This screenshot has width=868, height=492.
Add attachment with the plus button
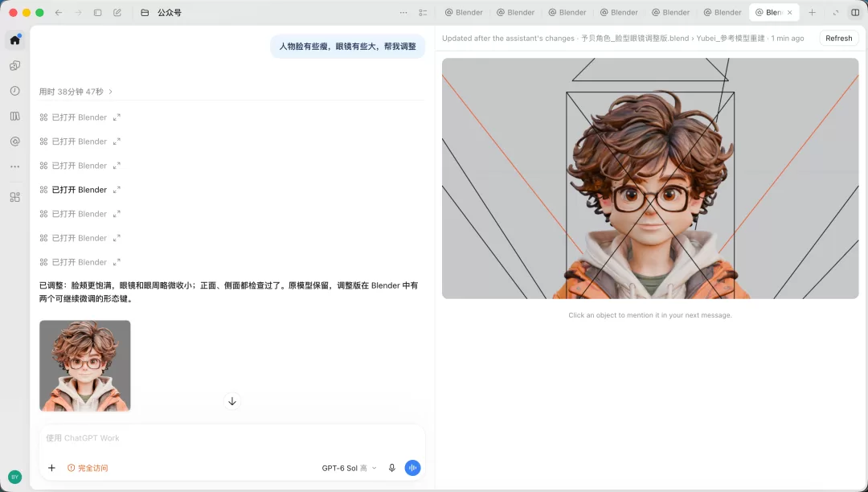(x=51, y=468)
